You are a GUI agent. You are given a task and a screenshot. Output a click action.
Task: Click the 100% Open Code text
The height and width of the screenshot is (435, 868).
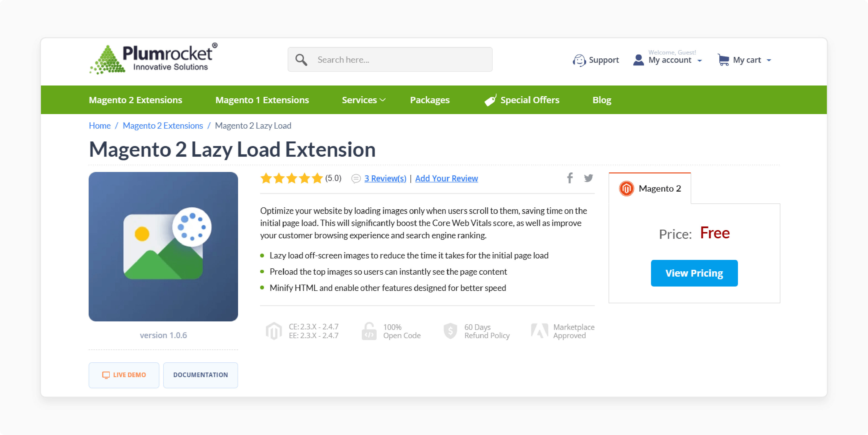[402, 331]
